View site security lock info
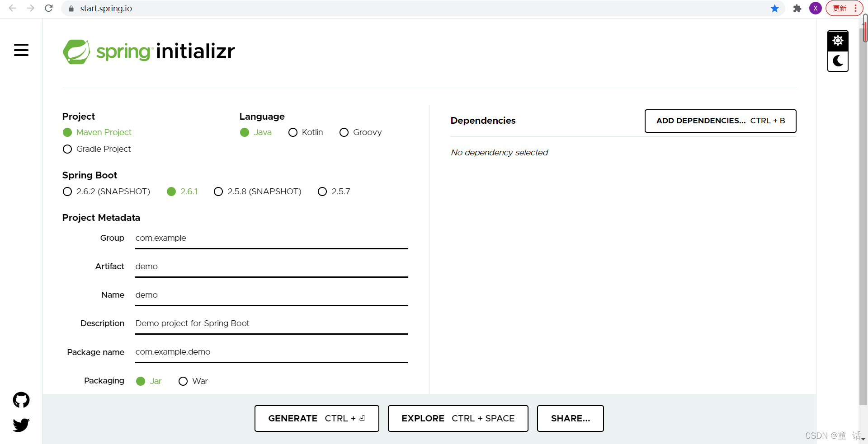 click(71, 9)
